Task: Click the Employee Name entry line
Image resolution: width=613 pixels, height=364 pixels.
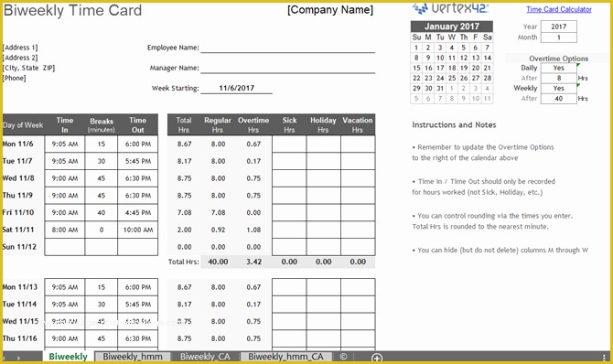Action: (x=287, y=48)
